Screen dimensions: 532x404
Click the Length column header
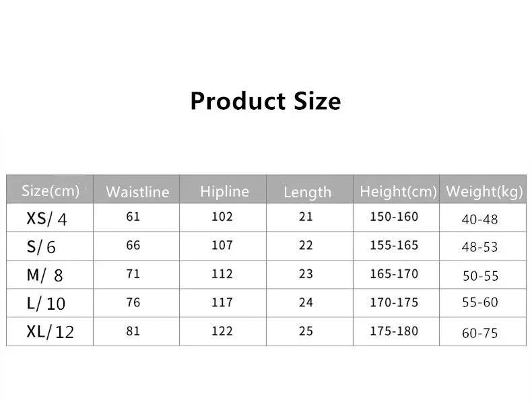(307, 193)
